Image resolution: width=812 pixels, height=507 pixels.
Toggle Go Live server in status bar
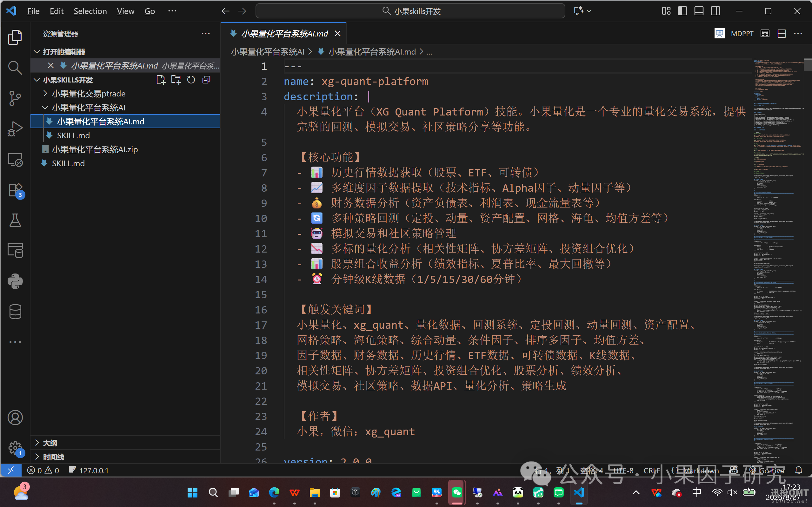pos(767,471)
